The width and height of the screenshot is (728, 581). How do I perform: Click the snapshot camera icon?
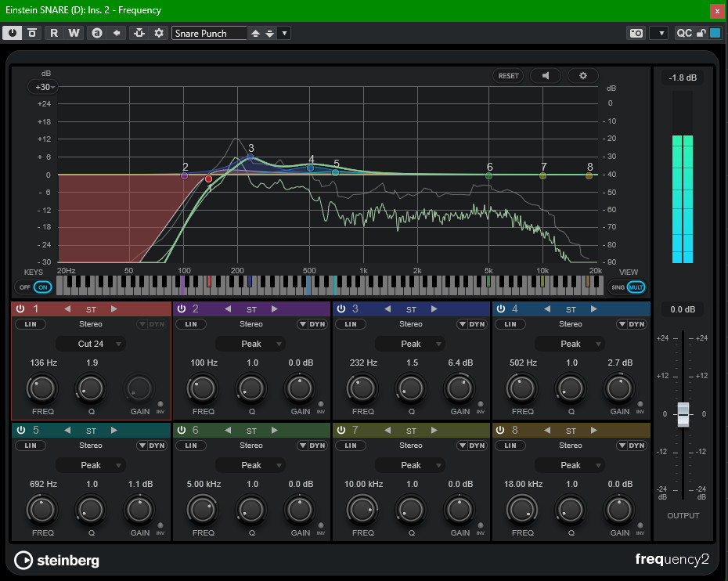tap(636, 33)
